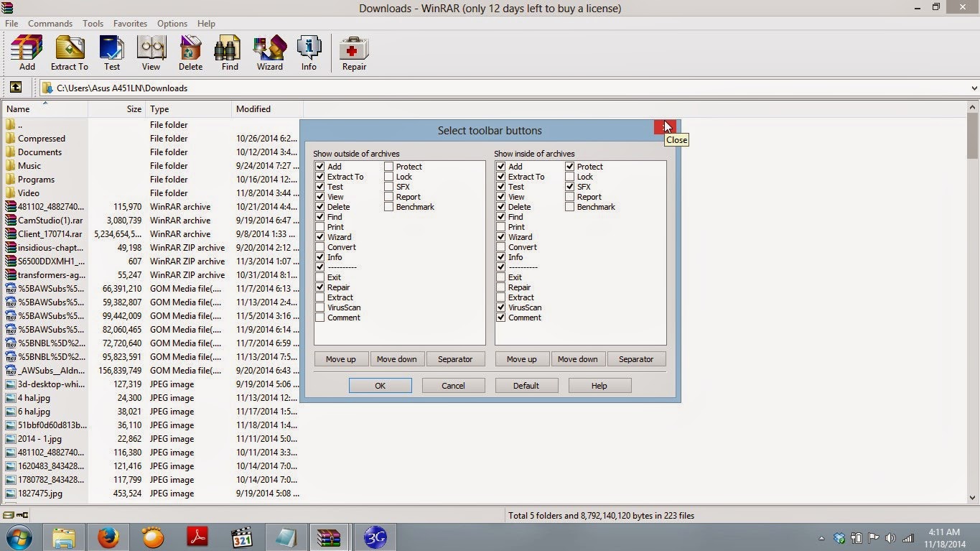Screen dimensions: 980x551
Task: Uncheck Add under Show outside of archives
Action: 320,167
